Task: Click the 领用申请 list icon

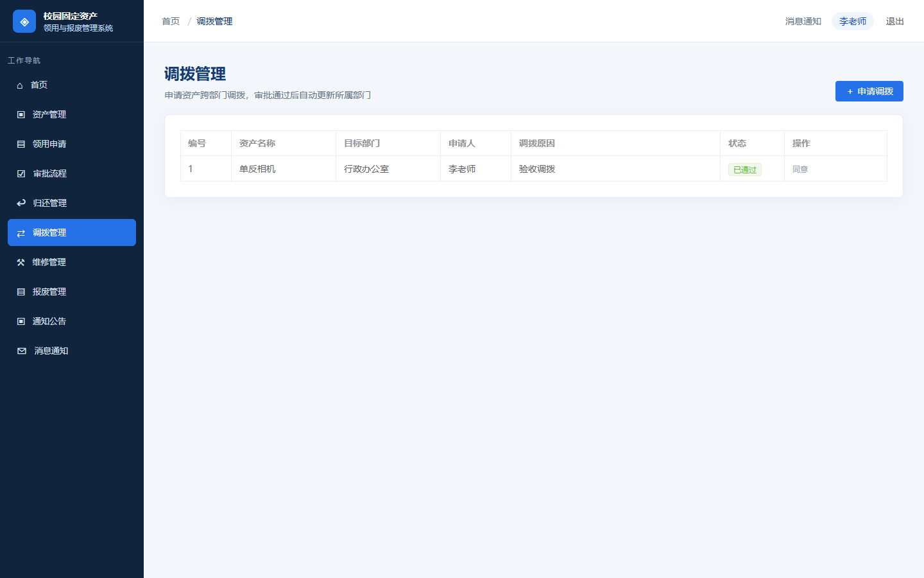Action: pos(21,144)
